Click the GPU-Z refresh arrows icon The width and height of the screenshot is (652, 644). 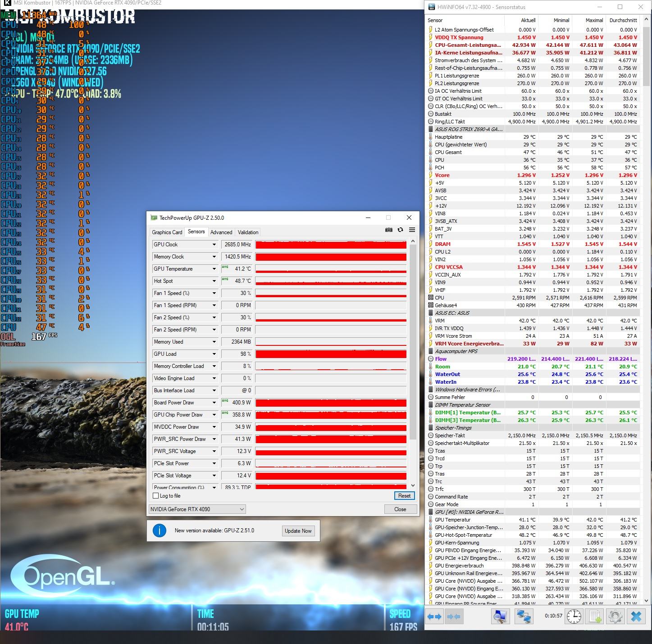point(400,230)
